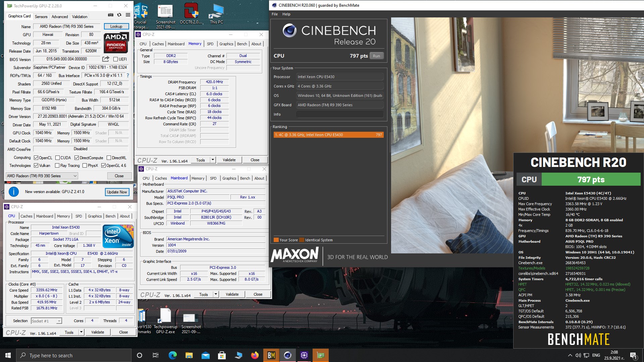Screen dimensions: 644x362
Task: Switch to CPU-Z on the taskbar
Action: tap(304, 355)
